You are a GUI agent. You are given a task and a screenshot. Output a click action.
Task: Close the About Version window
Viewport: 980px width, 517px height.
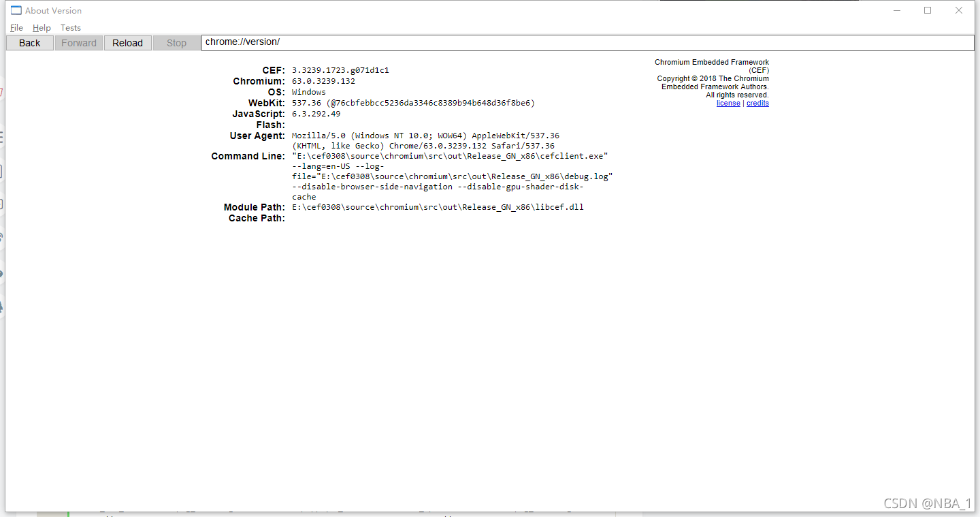point(959,10)
